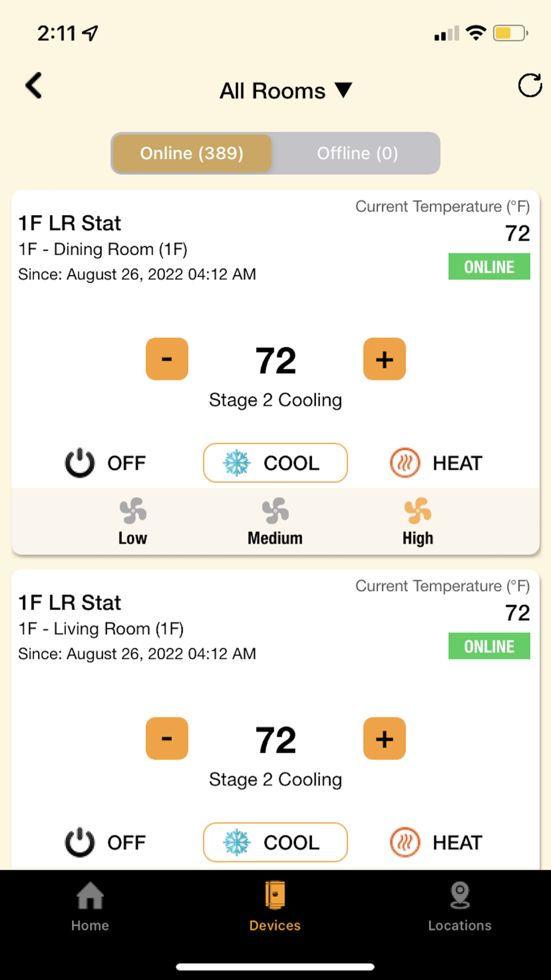Viewport: 551px width, 980px height.
Task: Turn OFF the Dining Room thermostat
Action: (x=105, y=463)
